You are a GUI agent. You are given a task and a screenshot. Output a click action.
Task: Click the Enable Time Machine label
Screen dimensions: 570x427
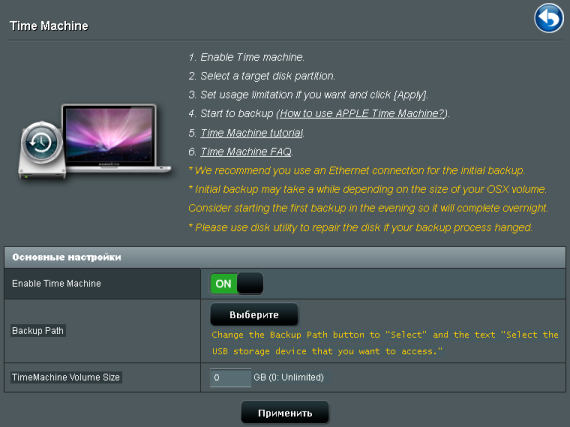tap(56, 283)
